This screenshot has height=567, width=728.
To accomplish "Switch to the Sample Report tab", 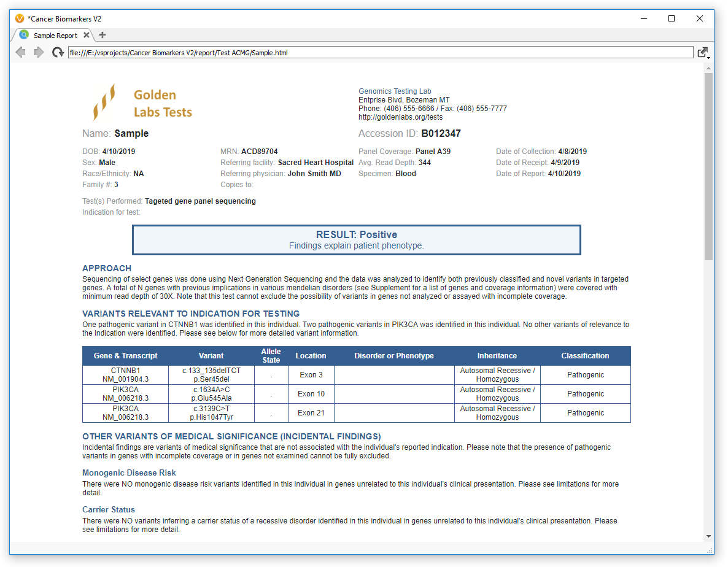I will [x=55, y=35].
